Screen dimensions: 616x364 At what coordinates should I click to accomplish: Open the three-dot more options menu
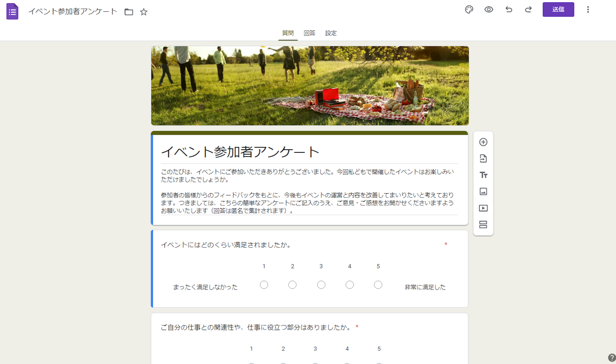588,10
